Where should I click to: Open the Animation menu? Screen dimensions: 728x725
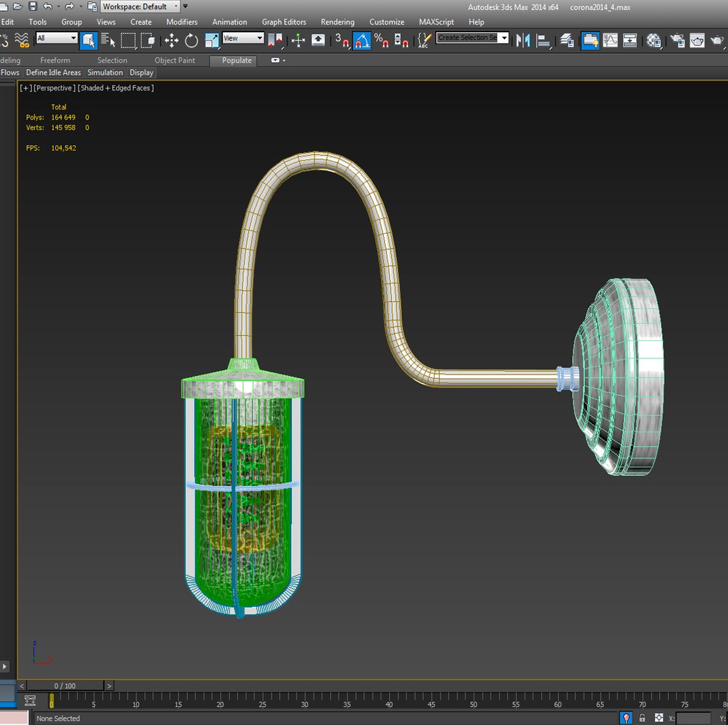[x=230, y=22]
